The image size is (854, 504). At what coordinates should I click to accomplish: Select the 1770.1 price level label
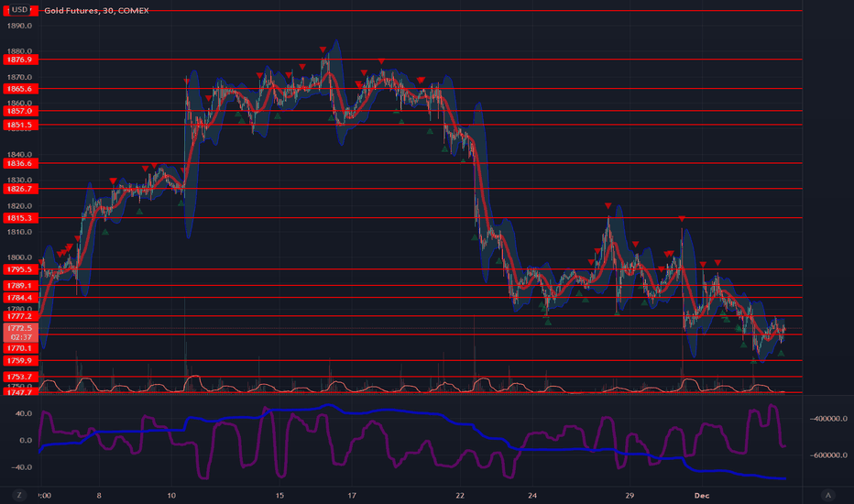(x=21, y=348)
